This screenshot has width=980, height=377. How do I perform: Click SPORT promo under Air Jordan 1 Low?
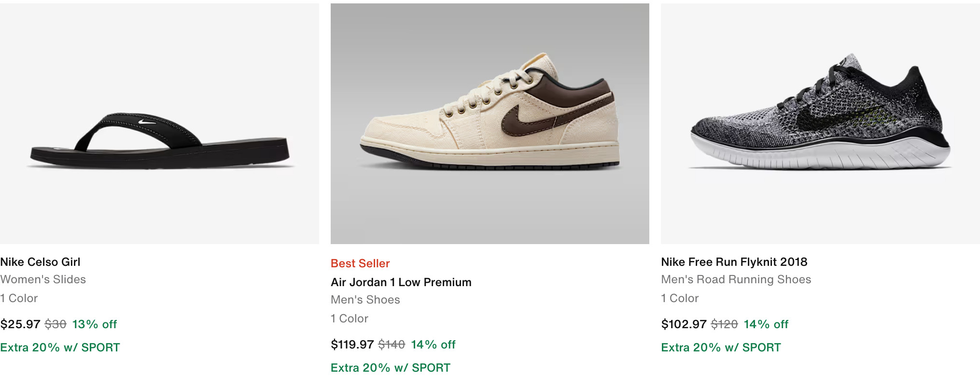coord(390,368)
